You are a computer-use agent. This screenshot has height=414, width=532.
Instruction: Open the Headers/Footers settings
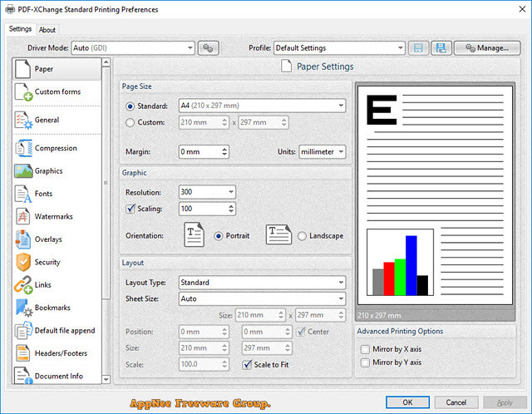(x=57, y=353)
